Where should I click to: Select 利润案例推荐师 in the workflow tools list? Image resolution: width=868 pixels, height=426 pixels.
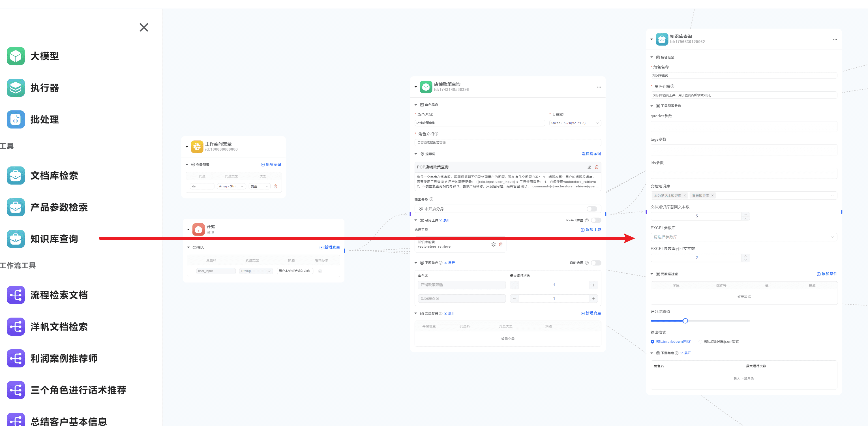pos(63,358)
